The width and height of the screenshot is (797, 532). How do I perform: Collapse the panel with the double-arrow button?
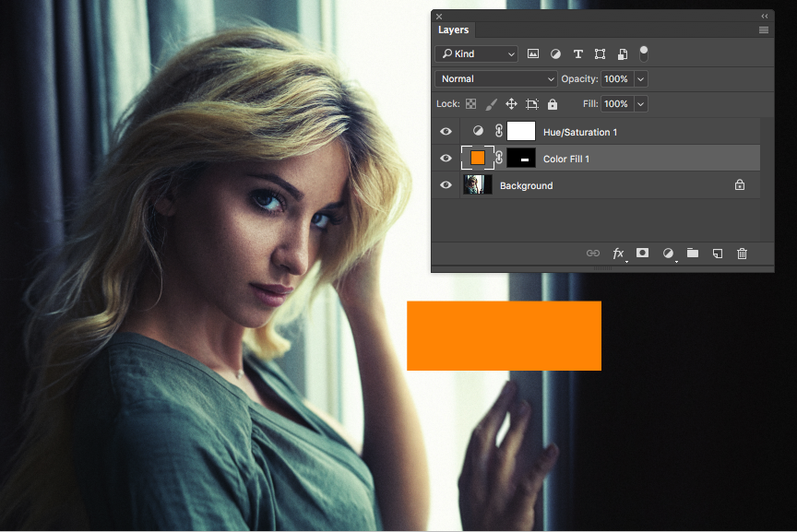pyautogui.click(x=764, y=16)
